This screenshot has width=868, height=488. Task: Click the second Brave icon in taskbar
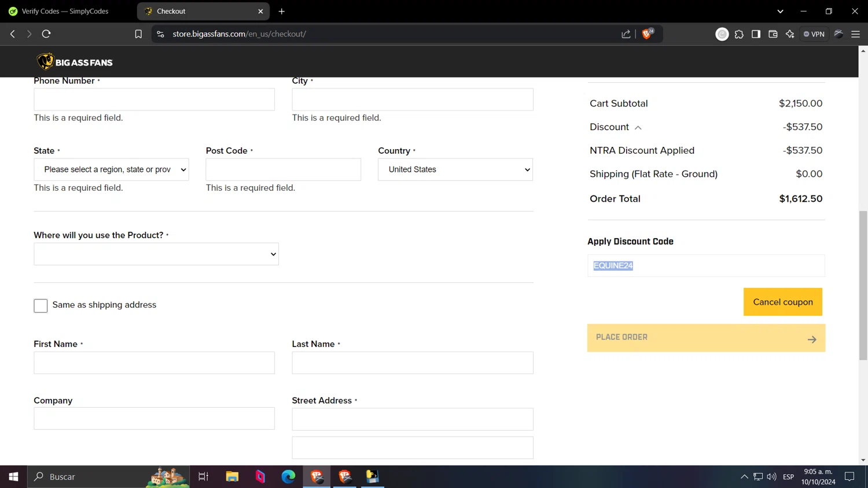[345, 476]
